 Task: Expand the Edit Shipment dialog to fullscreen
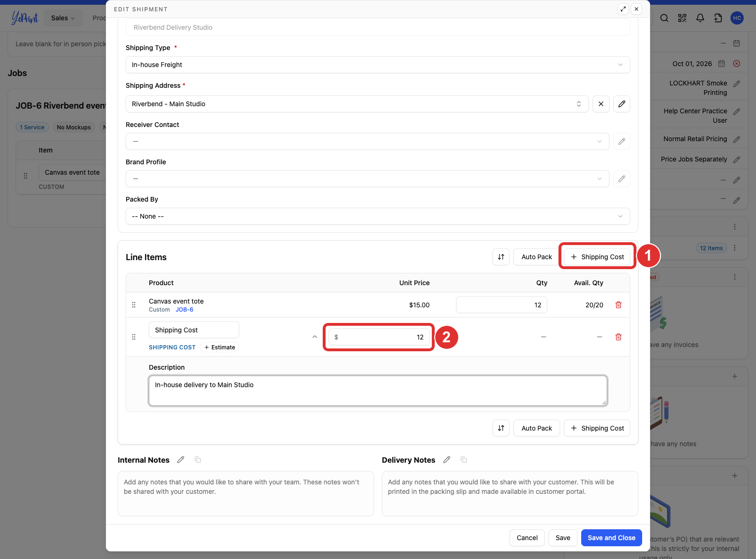pyautogui.click(x=623, y=9)
